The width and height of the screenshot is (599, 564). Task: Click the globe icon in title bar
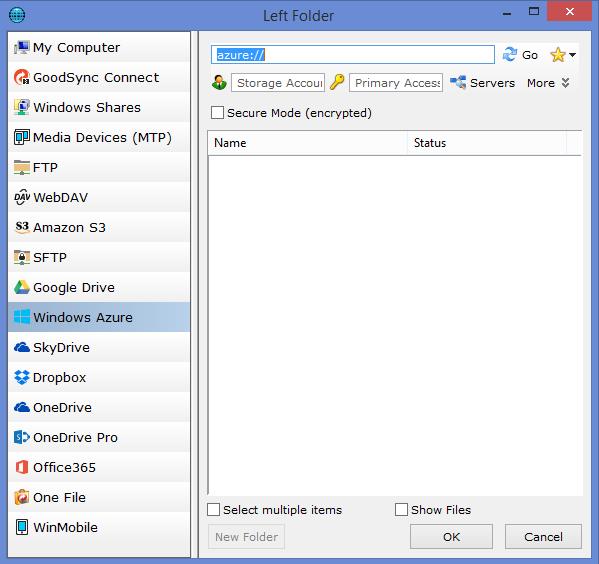tap(17, 15)
